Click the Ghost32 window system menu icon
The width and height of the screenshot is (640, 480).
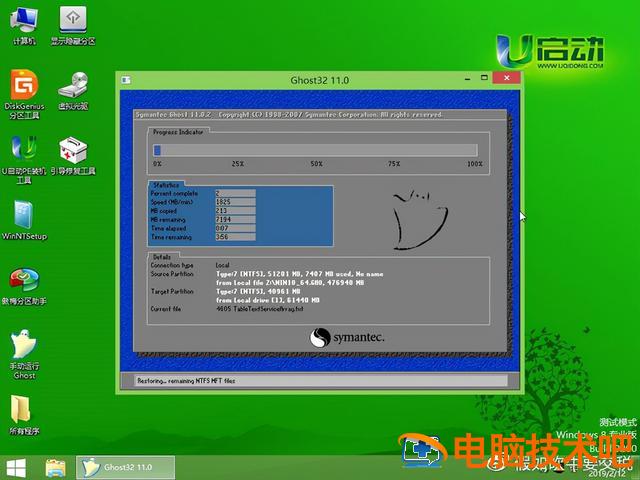pos(126,80)
